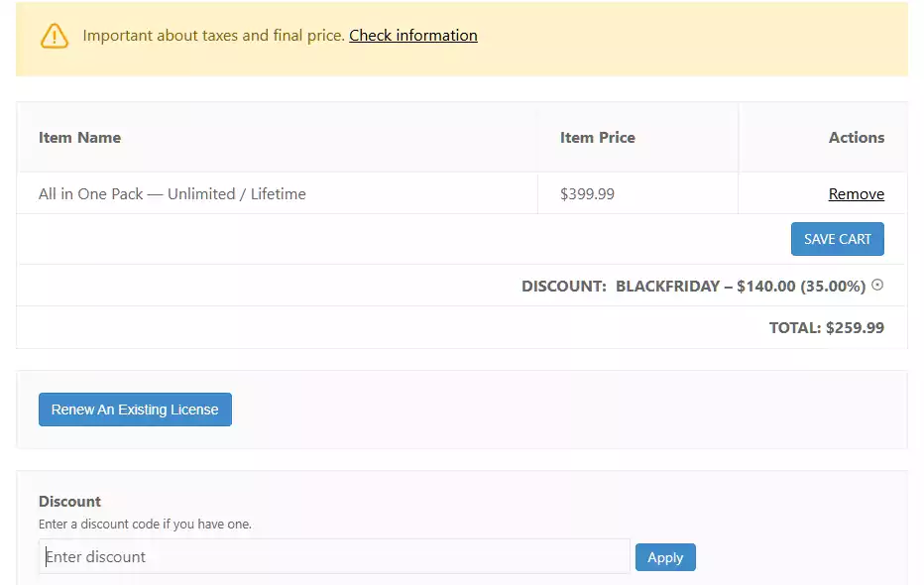Click the TOTAL: $259.99 line
Viewport: 924px width, 585px height.
pos(826,327)
